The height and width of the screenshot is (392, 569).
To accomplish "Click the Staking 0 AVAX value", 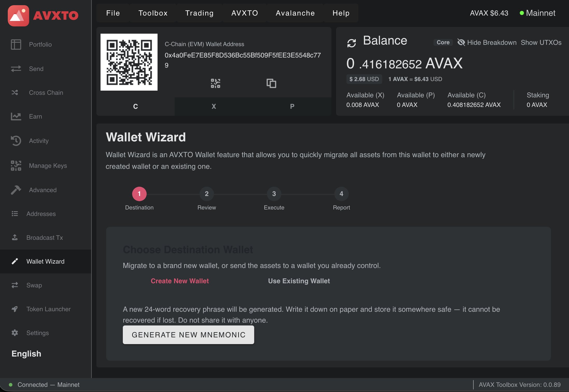I will (x=537, y=105).
